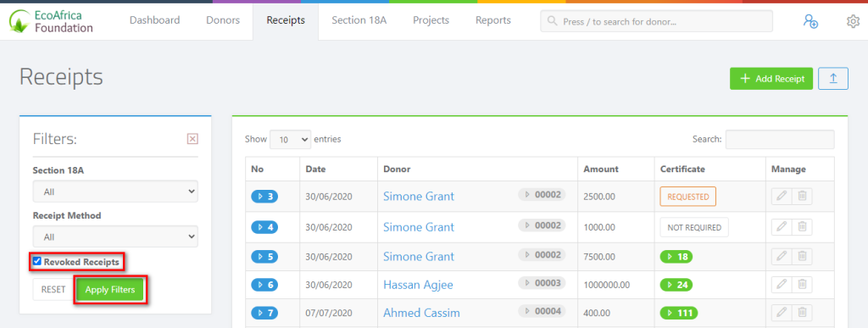Sort table by the No column header
Image resolution: width=868 pixels, height=328 pixels.
(x=272, y=170)
